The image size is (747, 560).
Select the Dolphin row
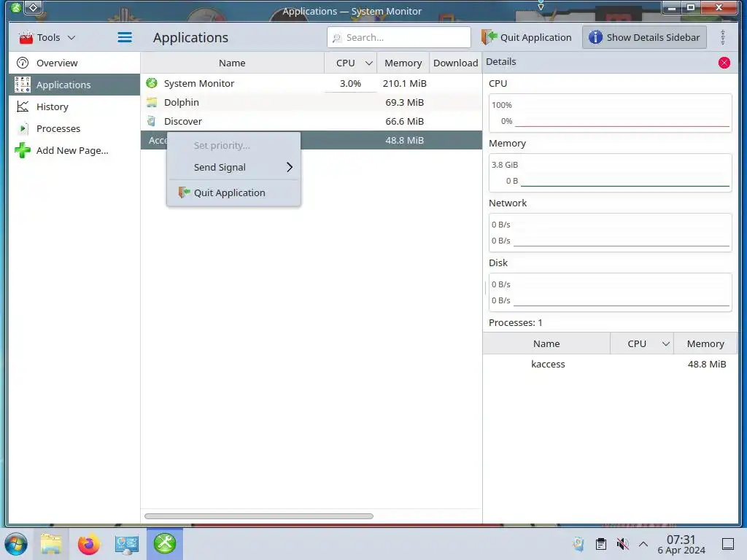pos(311,102)
